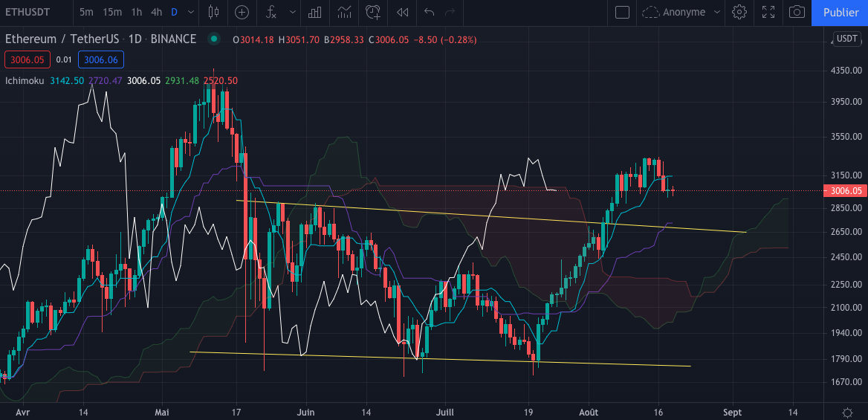This screenshot has height=420, width=868.
Task: Click the red 3006.05 sell price button
Action: [25, 59]
